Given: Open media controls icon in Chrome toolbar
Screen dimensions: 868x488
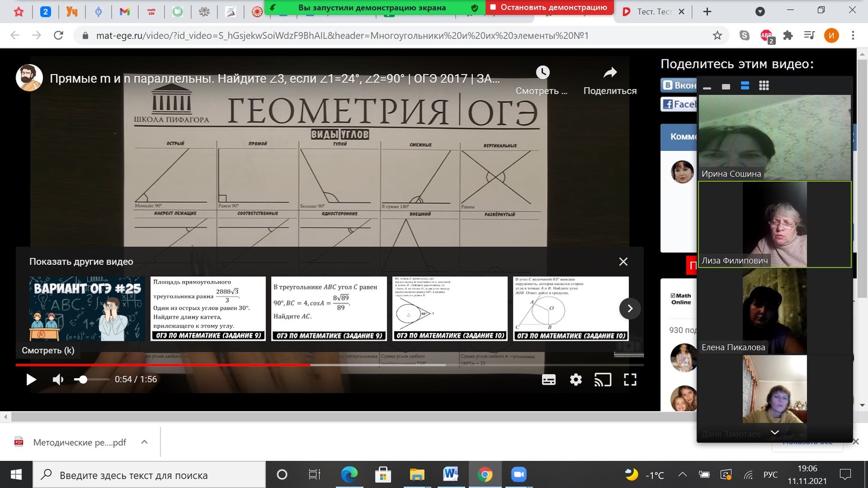Looking at the screenshot, I should [x=809, y=35].
